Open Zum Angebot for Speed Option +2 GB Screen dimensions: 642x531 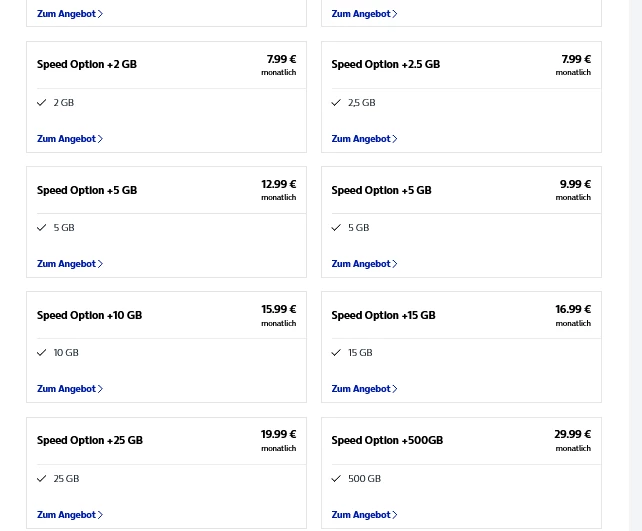(69, 139)
